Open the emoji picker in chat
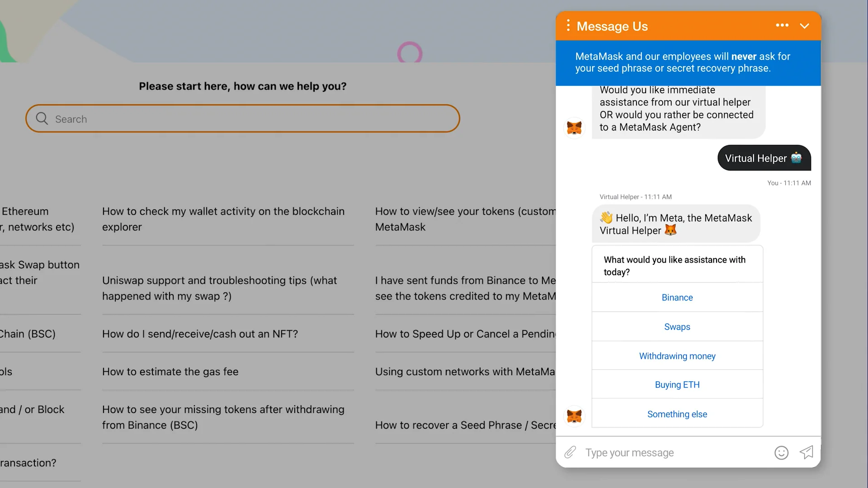The width and height of the screenshot is (868, 488). (x=781, y=452)
